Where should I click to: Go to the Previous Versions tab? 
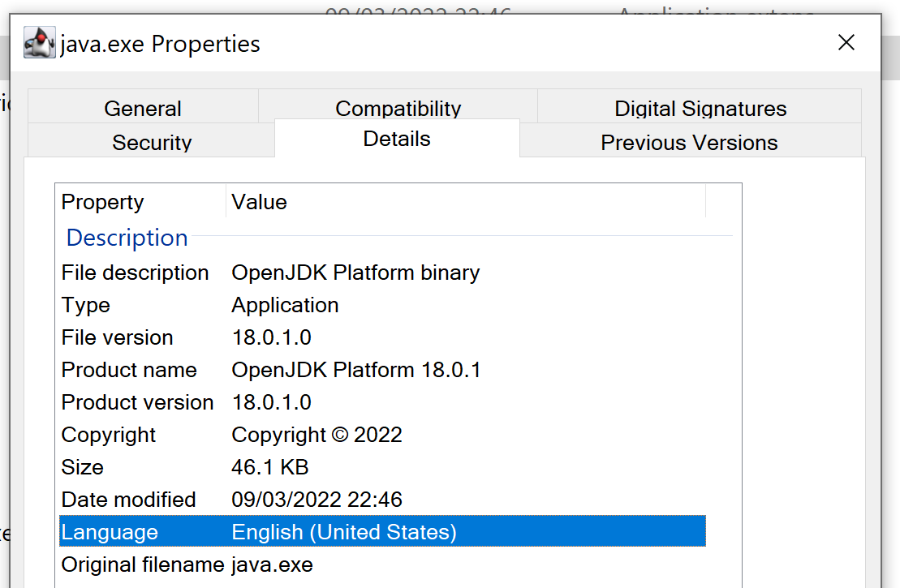[689, 143]
